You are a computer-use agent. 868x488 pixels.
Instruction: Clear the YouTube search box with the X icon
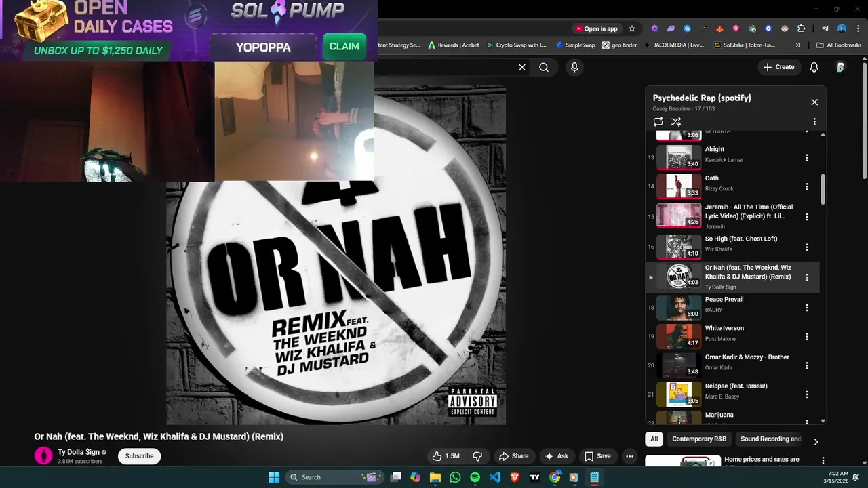(522, 67)
